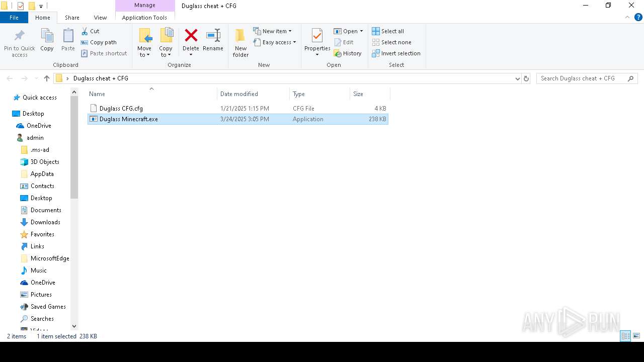Click the Rename icon

pyautogui.click(x=213, y=35)
